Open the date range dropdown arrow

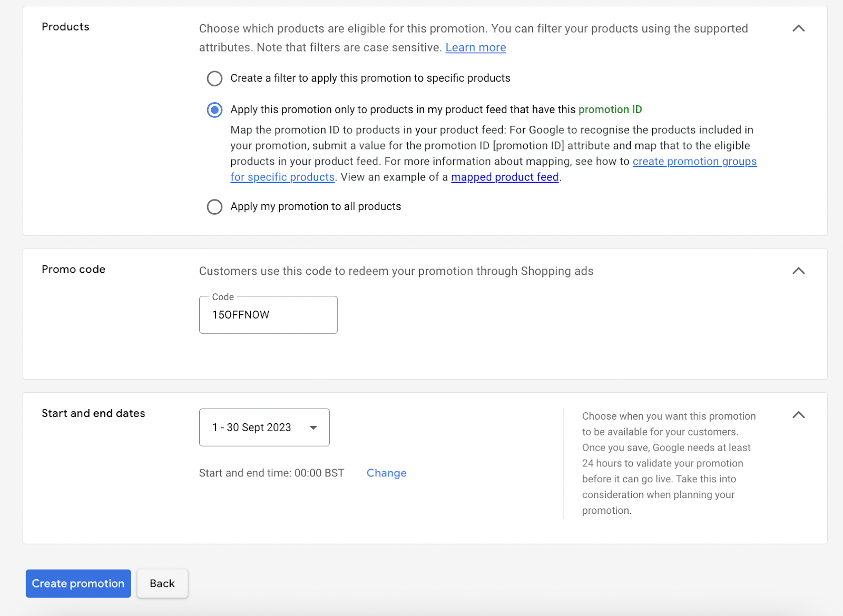point(313,428)
